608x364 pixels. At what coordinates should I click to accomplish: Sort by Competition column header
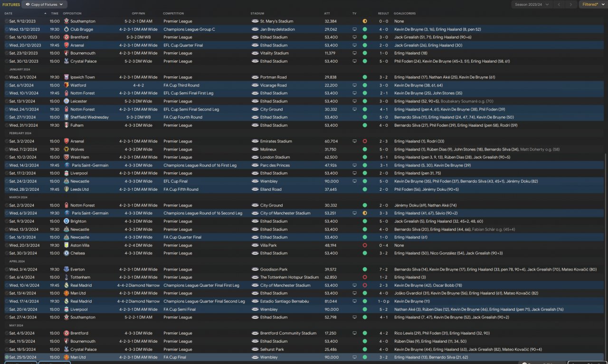coord(173,13)
